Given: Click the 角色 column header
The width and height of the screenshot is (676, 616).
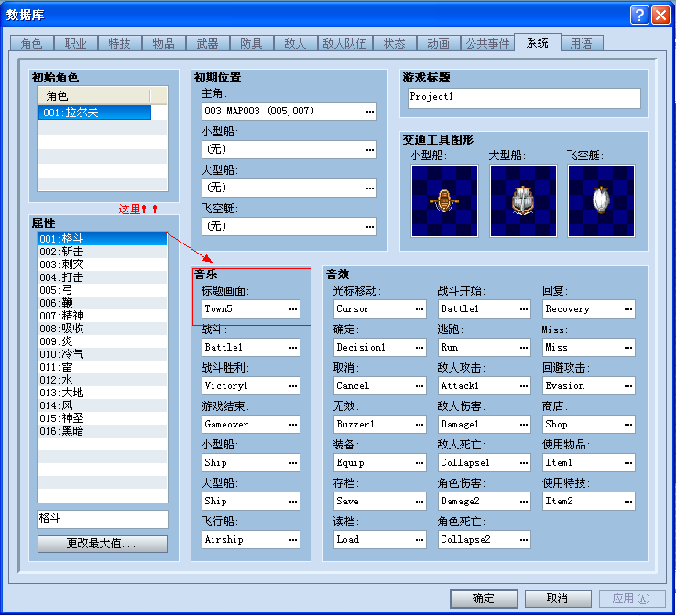Looking at the screenshot, I should tap(94, 95).
